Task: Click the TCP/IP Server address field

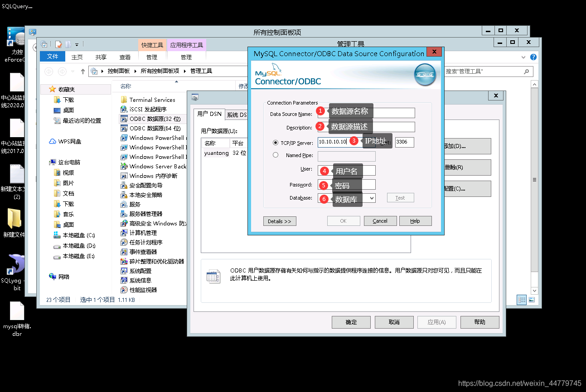Action: tap(347, 142)
